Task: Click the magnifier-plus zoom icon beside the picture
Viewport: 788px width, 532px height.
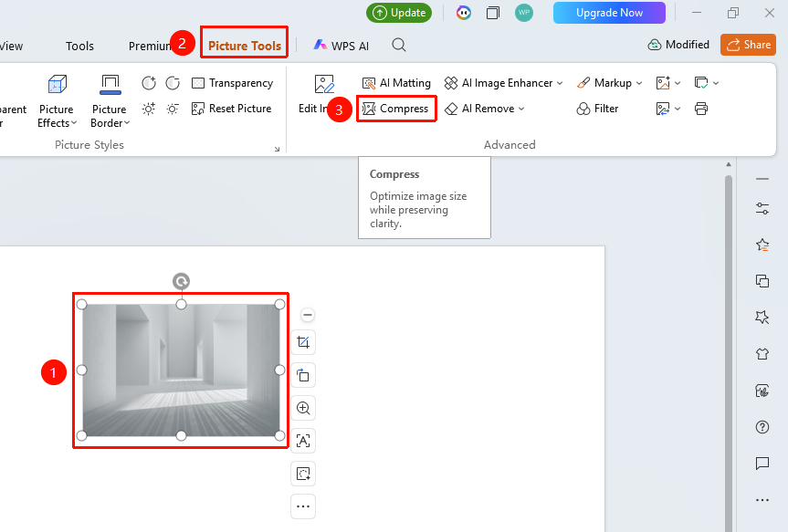Action: (x=303, y=408)
